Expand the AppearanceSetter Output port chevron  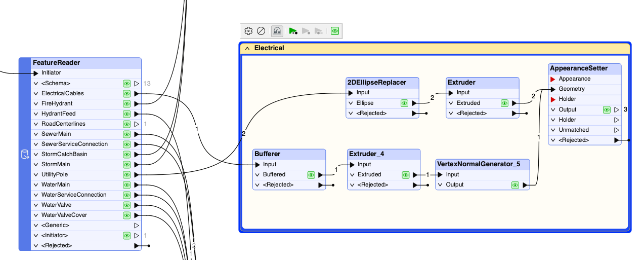coord(553,109)
